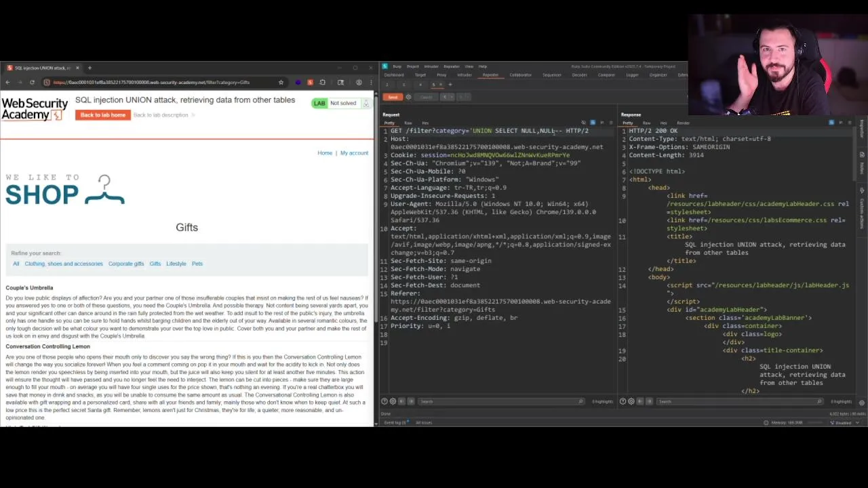868x488 pixels.
Task: Click the Cancel button in Repeater
Action: pos(426,97)
